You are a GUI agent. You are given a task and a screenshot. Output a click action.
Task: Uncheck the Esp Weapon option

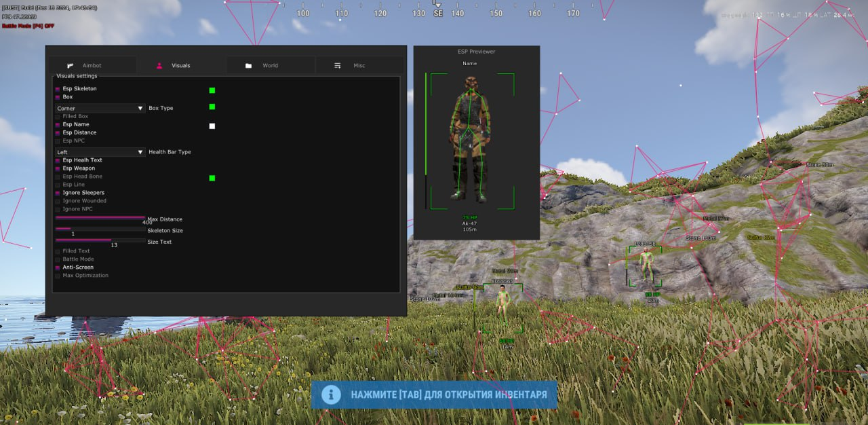click(x=58, y=168)
